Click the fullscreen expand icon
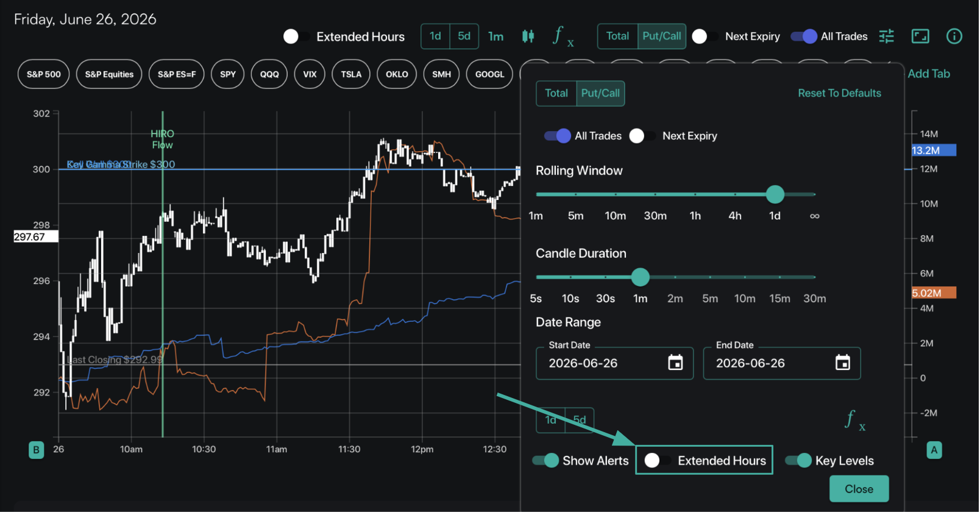This screenshot has height=512, width=980. 920,37
